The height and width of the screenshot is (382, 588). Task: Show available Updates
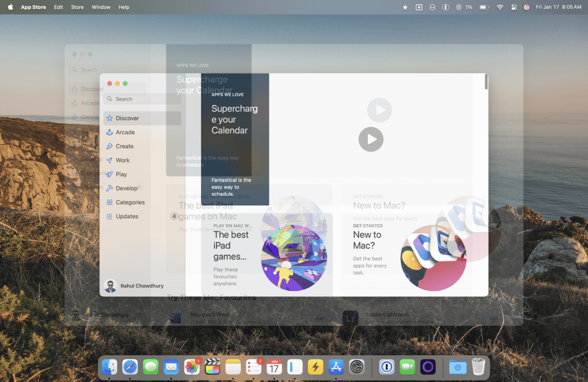[x=127, y=216]
